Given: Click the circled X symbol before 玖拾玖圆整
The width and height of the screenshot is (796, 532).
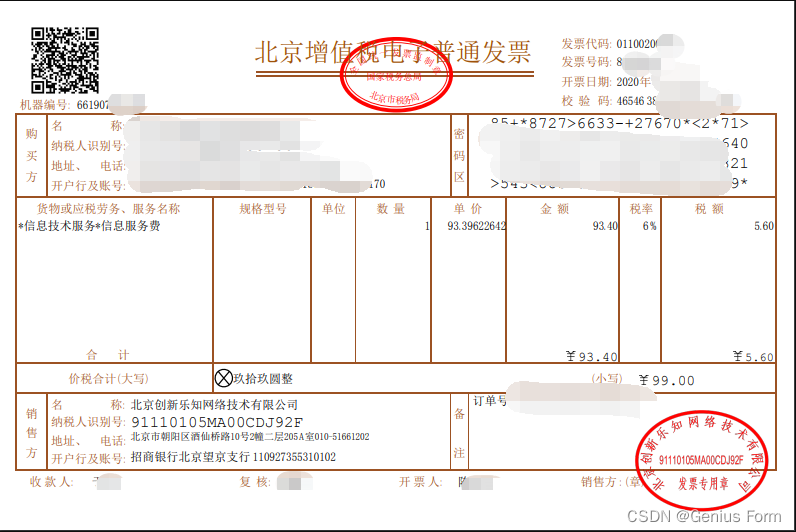Looking at the screenshot, I should tap(223, 378).
